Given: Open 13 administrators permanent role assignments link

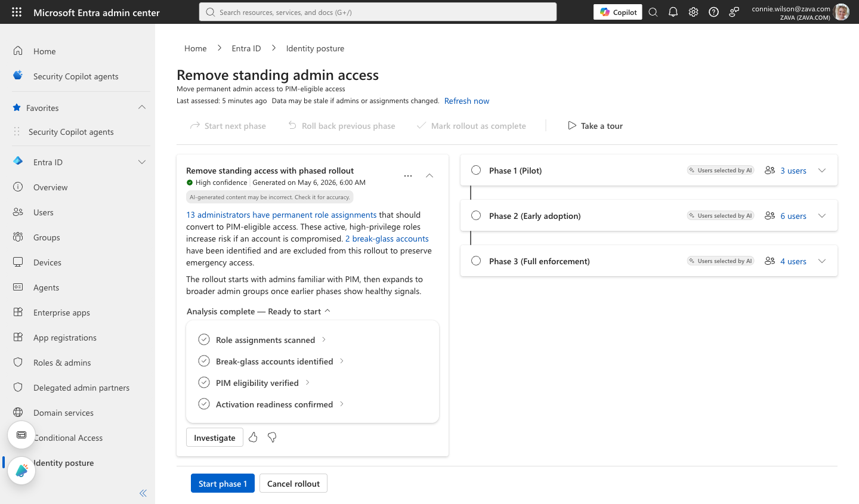Looking at the screenshot, I should 282,215.
